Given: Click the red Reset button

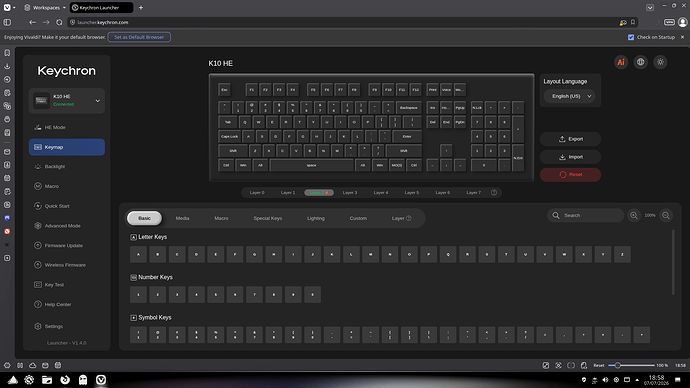Looking at the screenshot, I should tap(570, 175).
